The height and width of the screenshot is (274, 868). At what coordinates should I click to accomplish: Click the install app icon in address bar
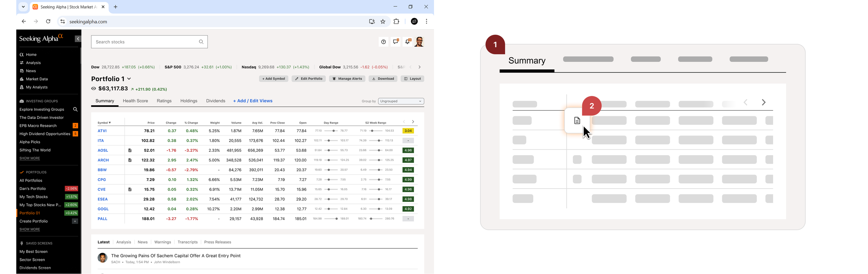(x=372, y=22)
